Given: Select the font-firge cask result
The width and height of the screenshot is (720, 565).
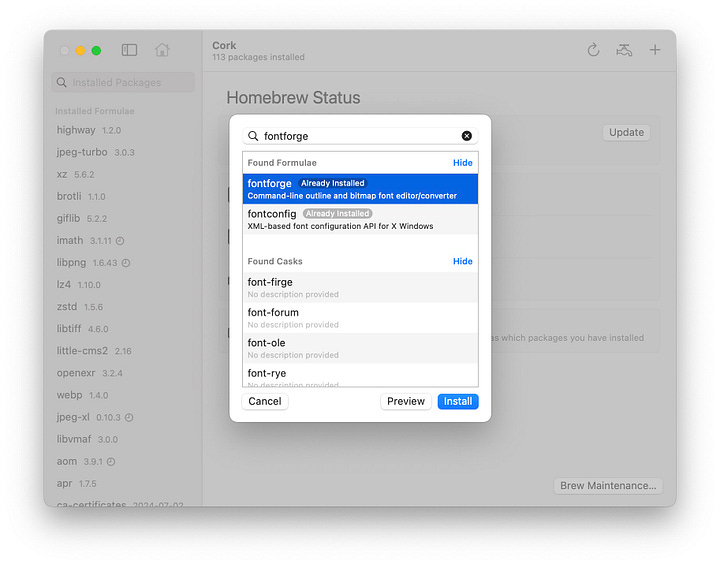Looking at the screenshot, I should (x=360, y=287).
